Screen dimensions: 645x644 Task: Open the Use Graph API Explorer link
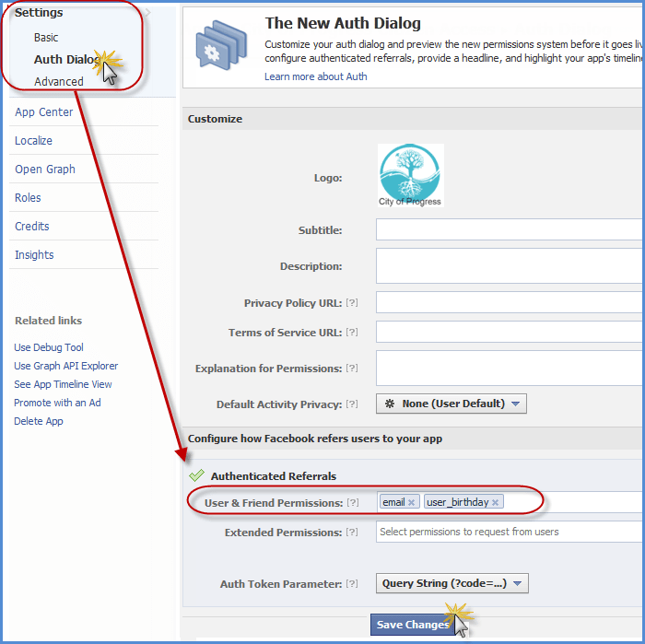66,366
